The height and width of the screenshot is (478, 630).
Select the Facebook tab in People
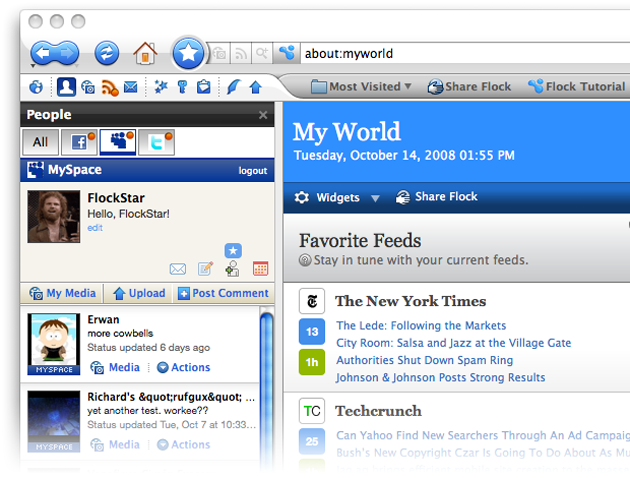[x=79, y=142]
